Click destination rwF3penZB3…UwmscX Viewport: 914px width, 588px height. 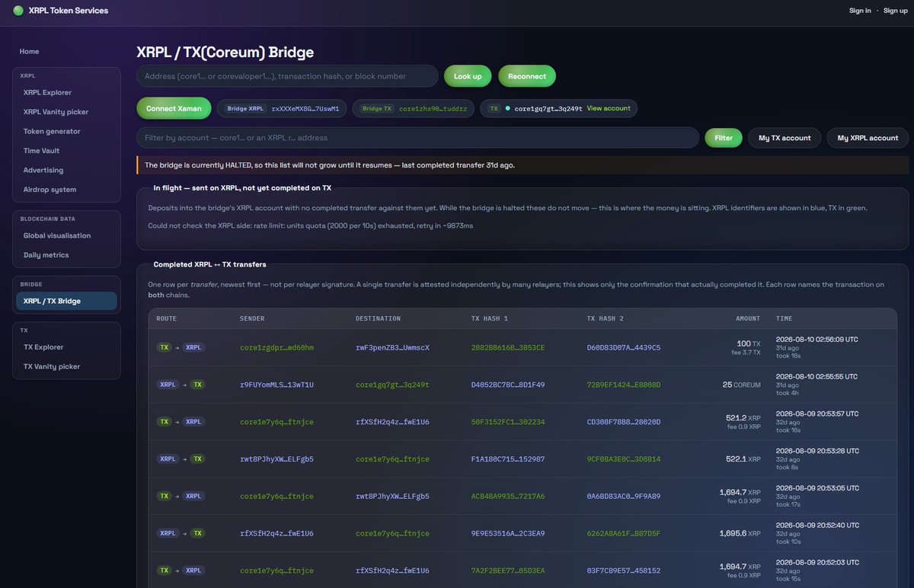click(392, 348)
